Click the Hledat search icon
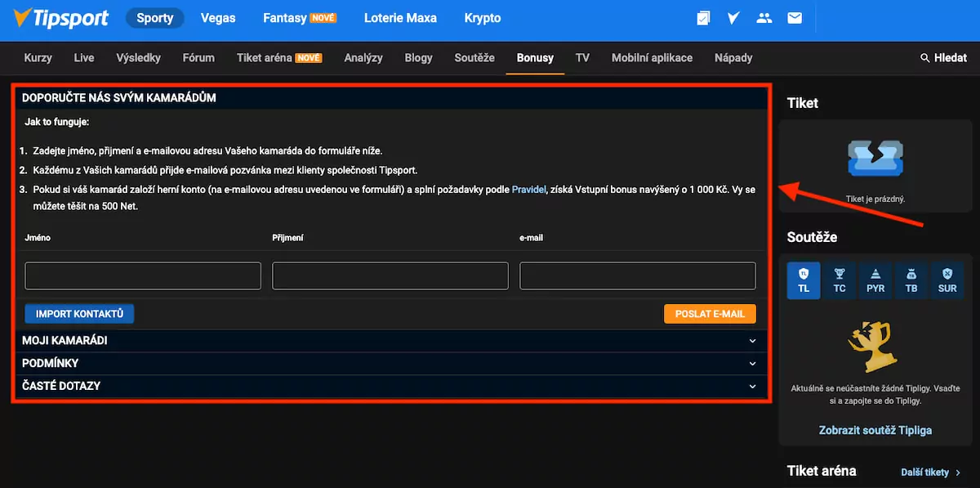This screenshot has width=980, height=488. click(924, 58)
